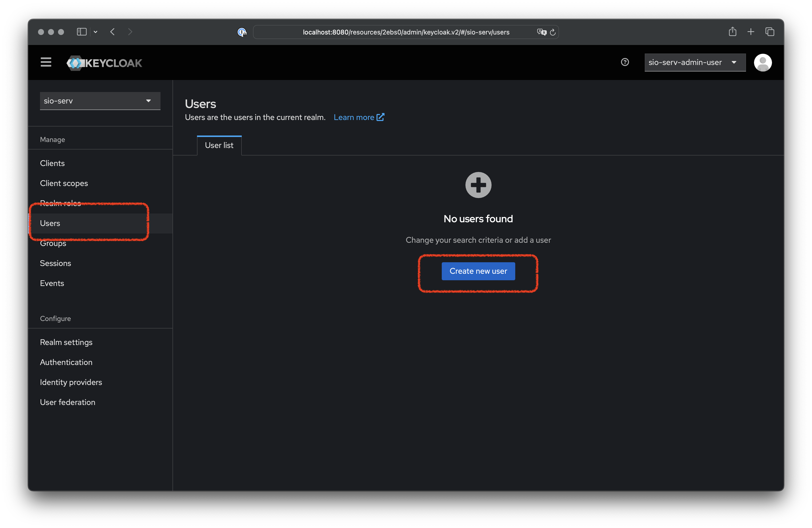Click the browser address bar URL
This screenshot has height=528, width=812.
[x=406, y=32]
